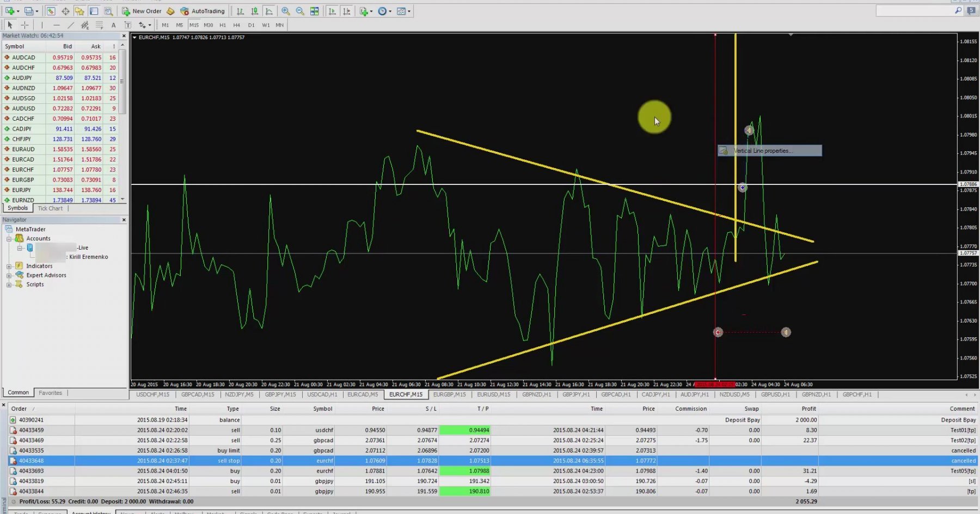Image resolution: width=980 pixels, height=514 pixels.
Task: Toggle the AutoTrading button
Action: click(x=202, y=11)
